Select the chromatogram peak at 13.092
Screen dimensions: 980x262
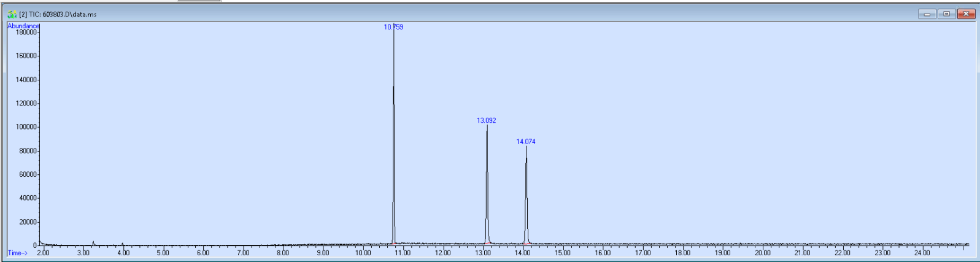tap(487, 184)
